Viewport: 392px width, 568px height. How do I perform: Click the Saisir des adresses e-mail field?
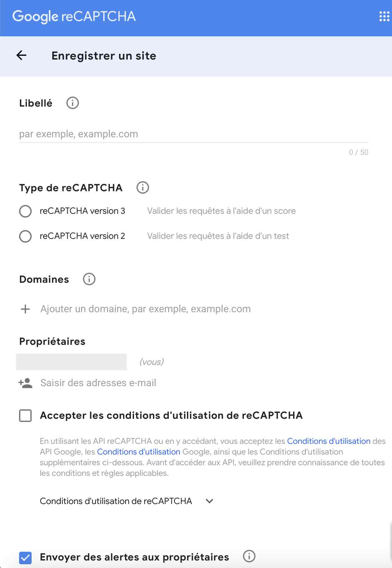pyautogui.click(x=98, y=382)
